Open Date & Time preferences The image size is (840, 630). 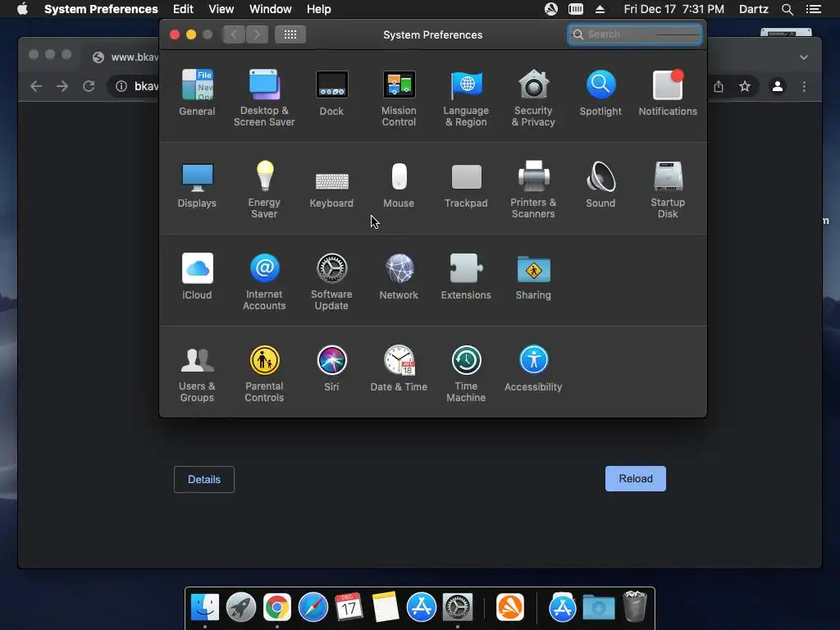click(x=399, y=368)
